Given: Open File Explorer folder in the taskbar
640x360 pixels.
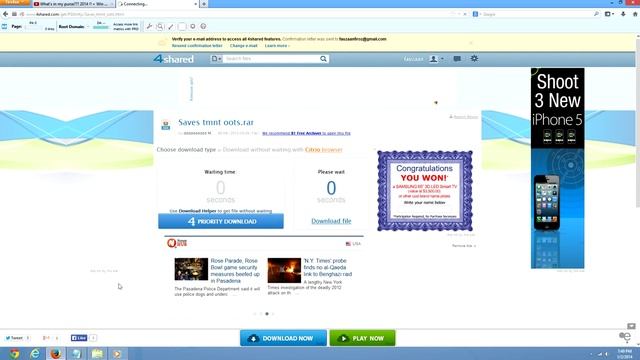Looking at the screenshot, I should click(97, 353).
